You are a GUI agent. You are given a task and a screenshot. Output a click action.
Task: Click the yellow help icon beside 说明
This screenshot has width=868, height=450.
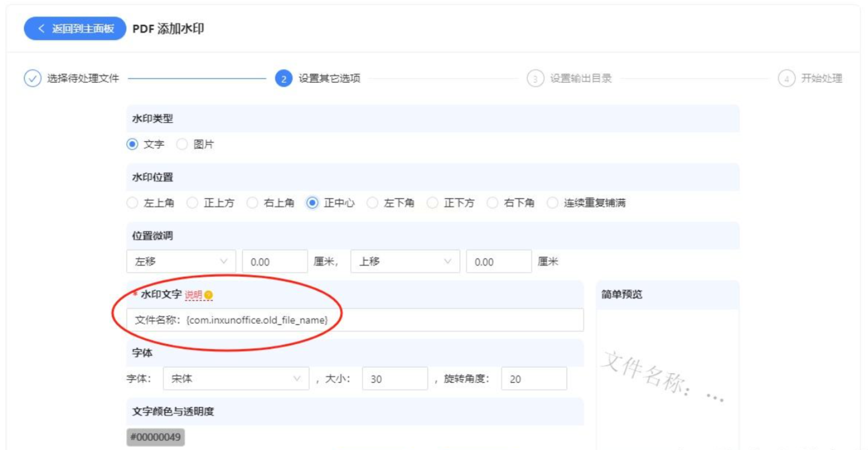pos(209,295)
